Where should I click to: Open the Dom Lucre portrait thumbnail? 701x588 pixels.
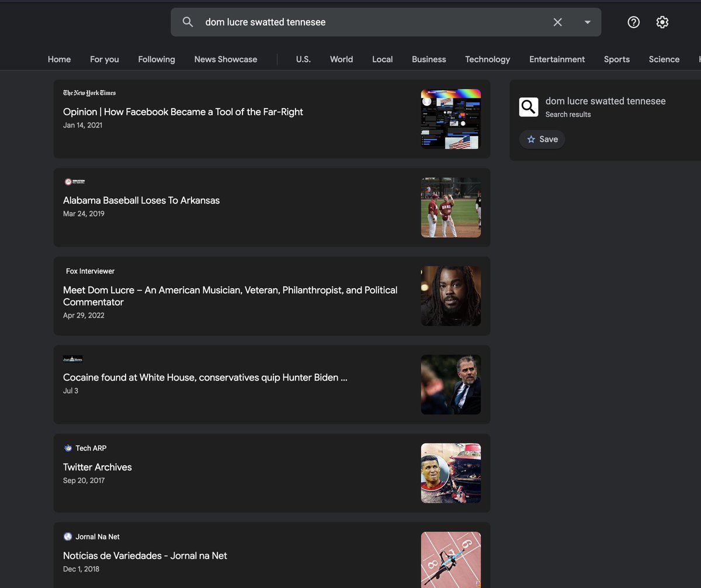tap(451, 296)
